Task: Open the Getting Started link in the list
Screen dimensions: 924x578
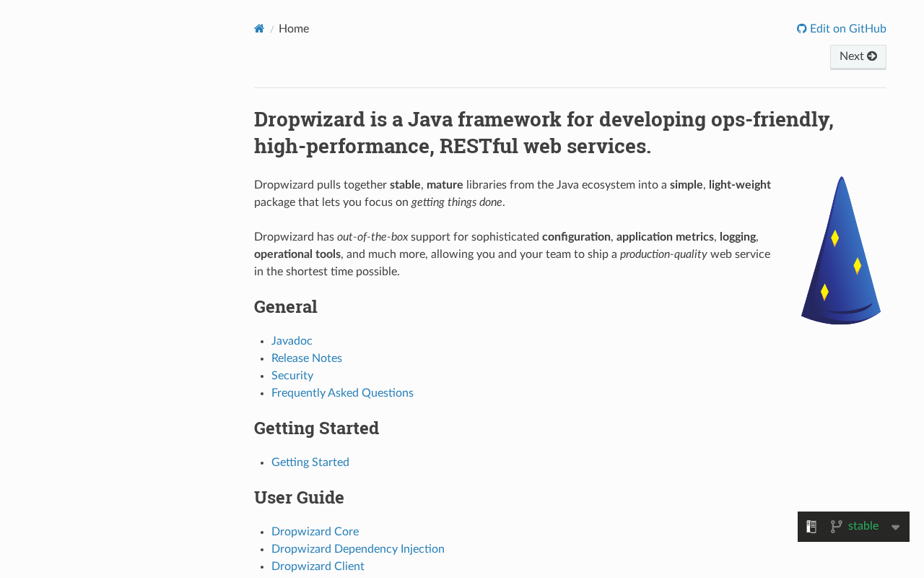Action: 310,462
